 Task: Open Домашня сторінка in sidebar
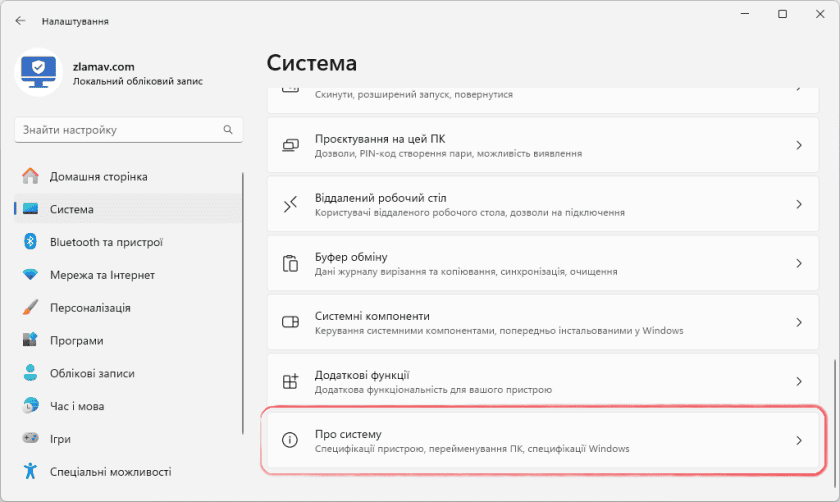click(128, 176)
